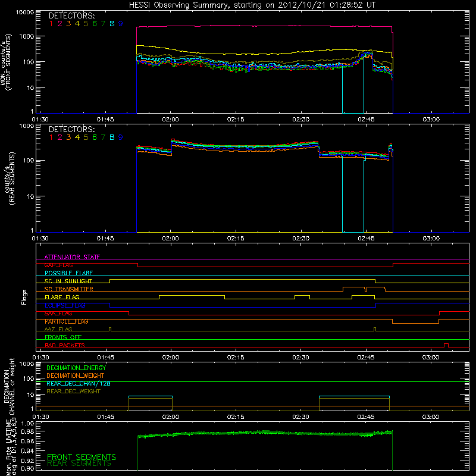Select the REAR_DEC_CHAN/128 legend entry
The height and width of the screenshot is (476, 476).
(79, 383)
